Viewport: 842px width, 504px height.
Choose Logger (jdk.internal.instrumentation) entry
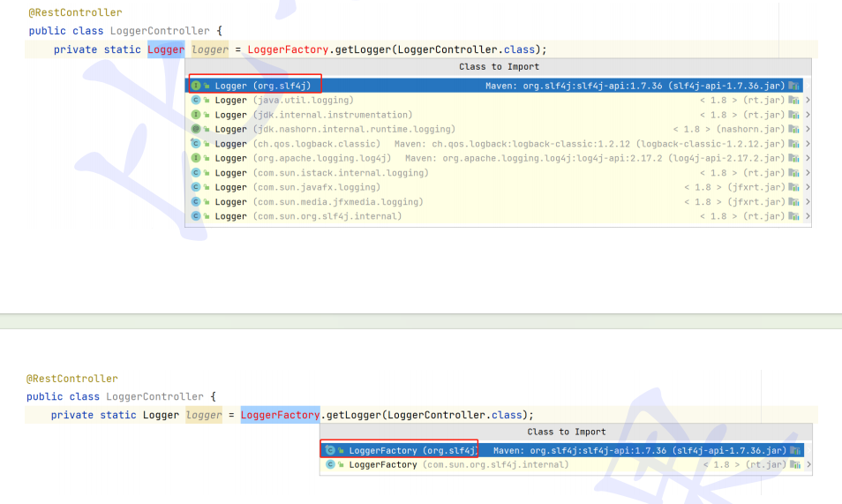click(x=499, y=115)
